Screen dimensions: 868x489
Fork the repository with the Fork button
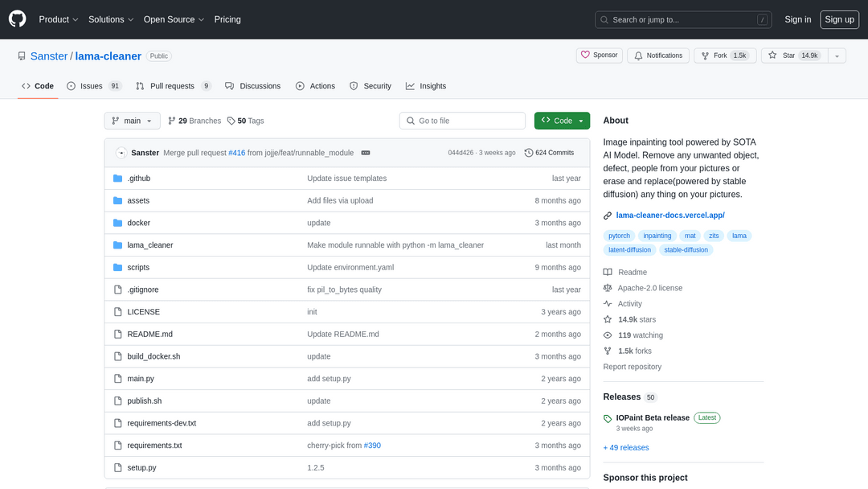(725, 56)
